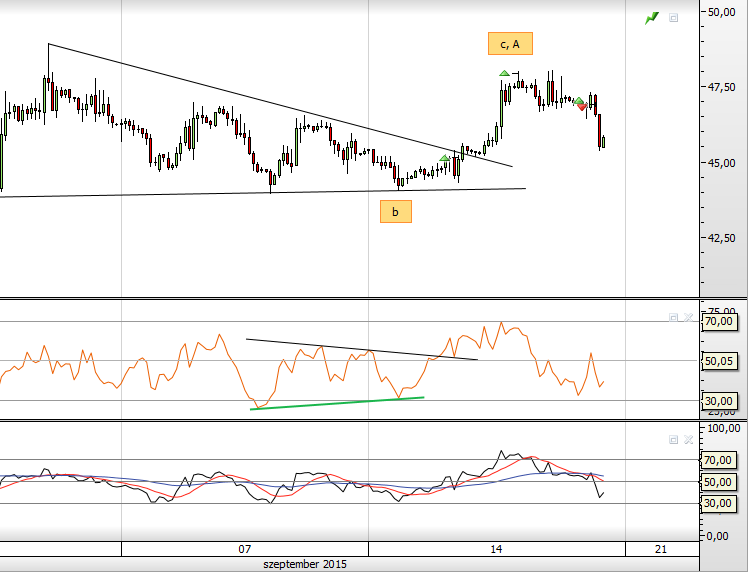The image size is (748, 572).
Task: Click date label 21 on time axis
Action: [x=661, y=549]
